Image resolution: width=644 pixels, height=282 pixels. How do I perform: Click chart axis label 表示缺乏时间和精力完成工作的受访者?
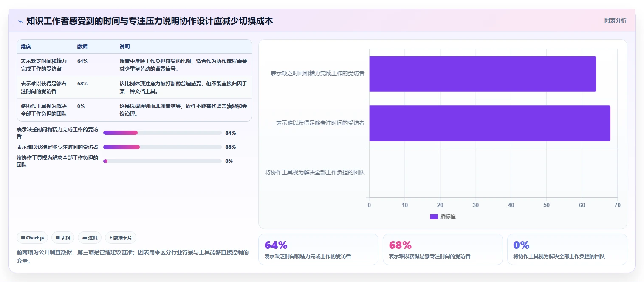tap(317, 73)
